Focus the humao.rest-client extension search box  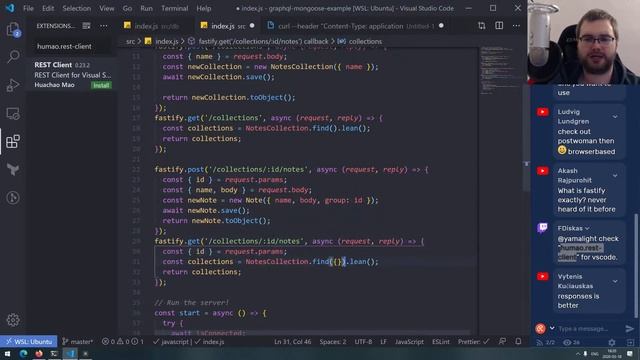click(72, 46)
